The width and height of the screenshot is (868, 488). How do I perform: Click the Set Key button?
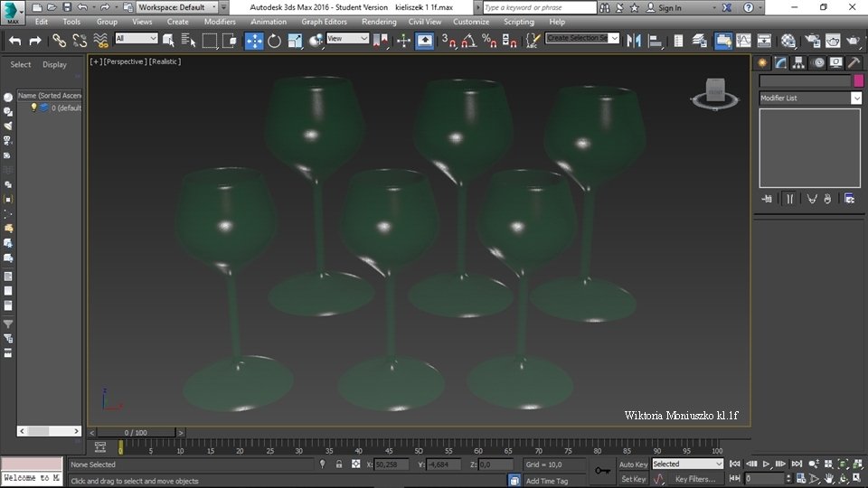[x=633, y=479]
